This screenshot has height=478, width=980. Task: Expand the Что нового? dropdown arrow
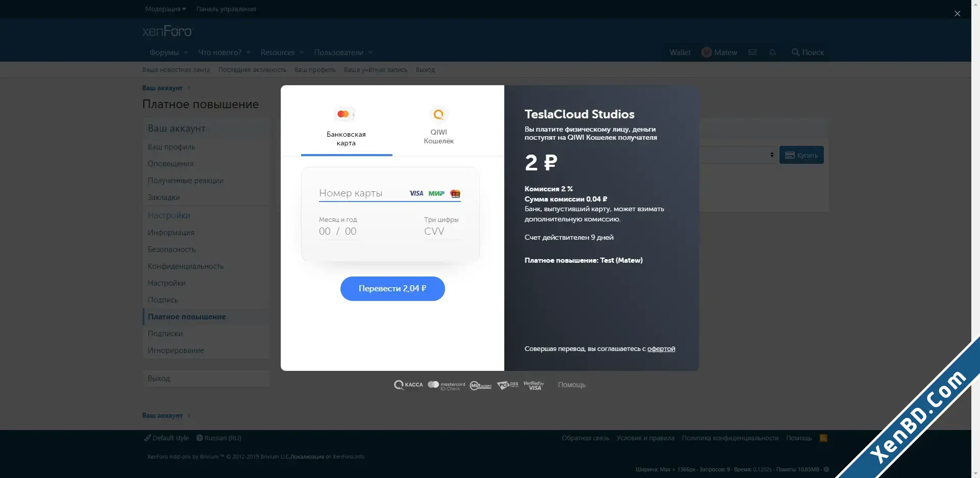pos(249,53)
